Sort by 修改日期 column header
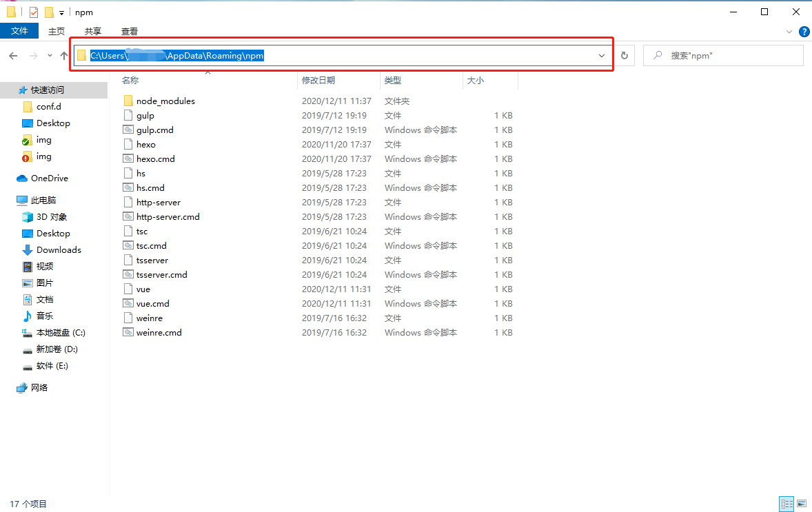 coord(318,80)
